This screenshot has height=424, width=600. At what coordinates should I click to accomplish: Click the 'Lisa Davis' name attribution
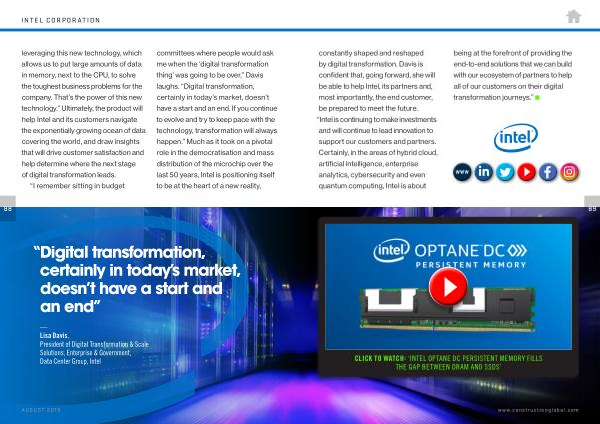[54, 336]
